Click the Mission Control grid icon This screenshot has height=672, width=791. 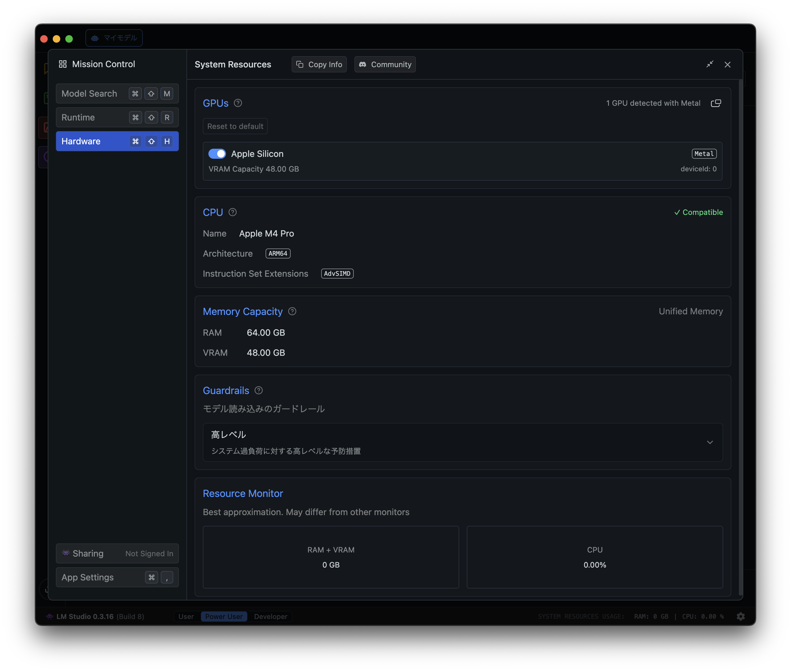(x=62, y=64)
